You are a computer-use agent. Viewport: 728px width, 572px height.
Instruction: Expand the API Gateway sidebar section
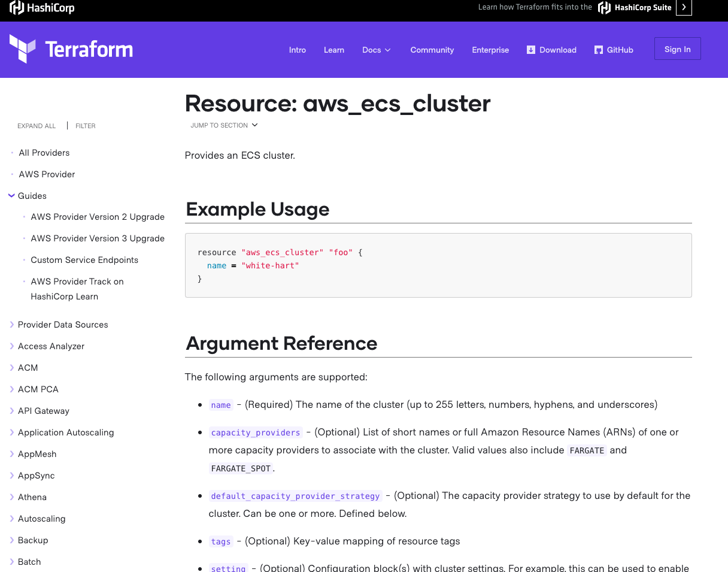click(12, 411)
